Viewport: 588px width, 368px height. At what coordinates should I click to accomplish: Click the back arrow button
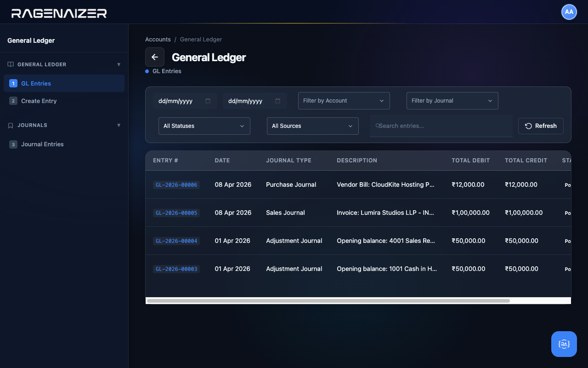pyautogui.click(x=155, y=57)
